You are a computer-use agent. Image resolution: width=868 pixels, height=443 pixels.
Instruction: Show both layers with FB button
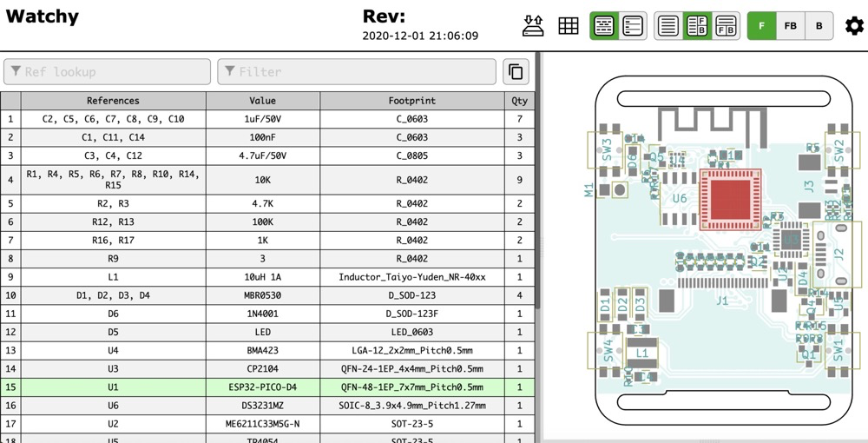(791, 26)
